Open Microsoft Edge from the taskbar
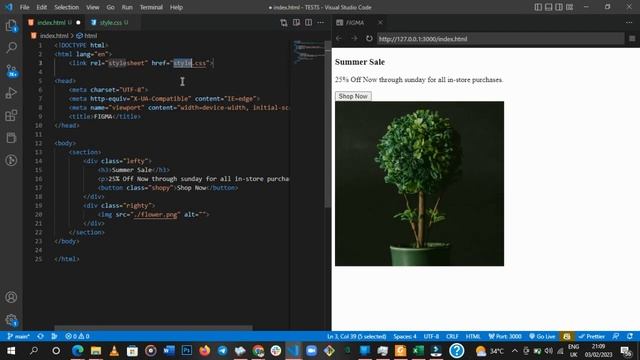This screenshot has height=360, width=640. [78, 351]
